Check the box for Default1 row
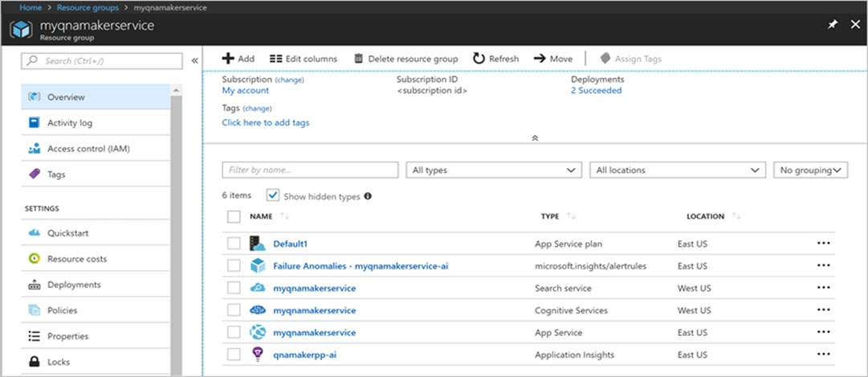This screenshot has width=868, height=377. click(234, 244)
